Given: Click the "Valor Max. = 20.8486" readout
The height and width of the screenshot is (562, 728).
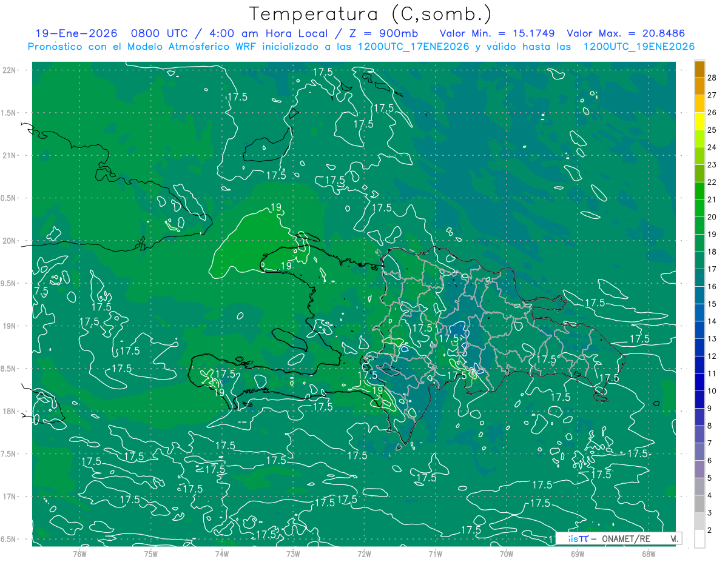Looking at the screenshot, I should click(627, 33).
